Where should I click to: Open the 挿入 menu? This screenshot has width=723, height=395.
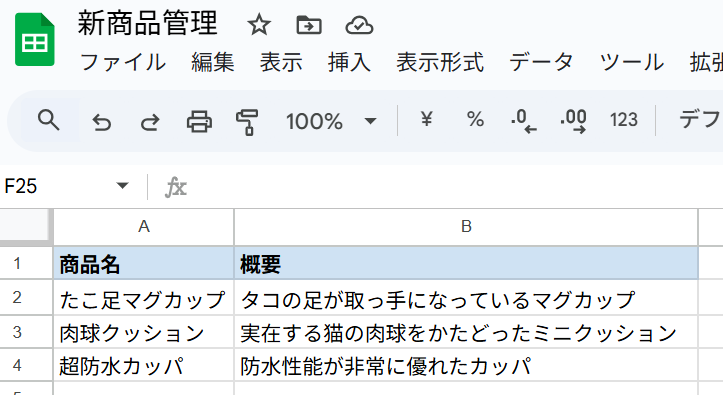[x=349, y=62]
